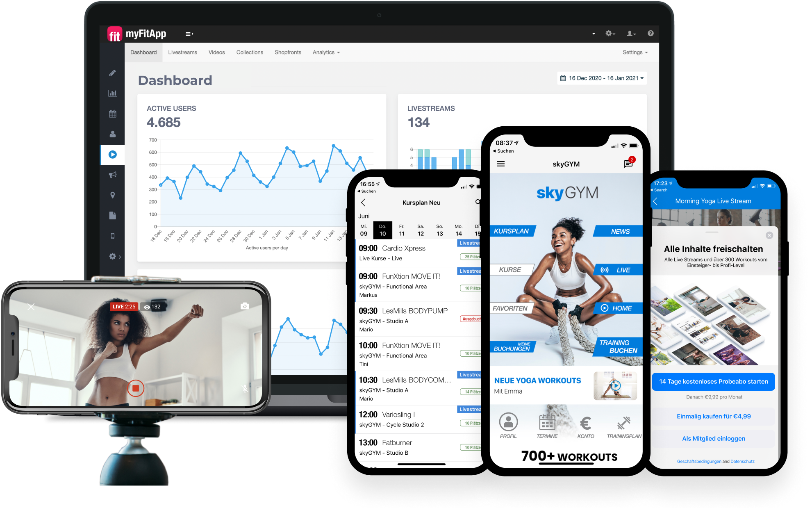Select the Dashboard tab
Screen dimensions: 812x508
[143, 52]
